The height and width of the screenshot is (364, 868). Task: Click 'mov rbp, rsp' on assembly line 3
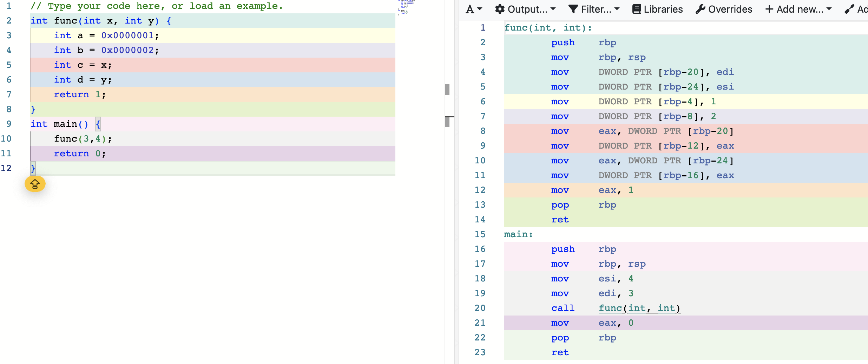598,57
